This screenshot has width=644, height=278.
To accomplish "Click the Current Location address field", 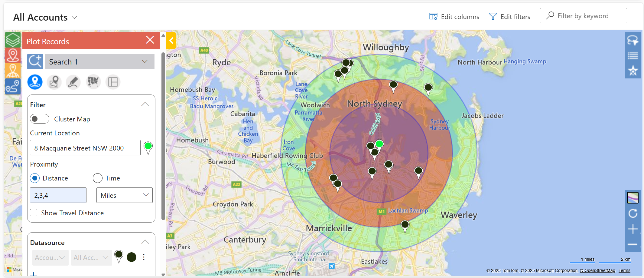I will click(x=85, y=148).
